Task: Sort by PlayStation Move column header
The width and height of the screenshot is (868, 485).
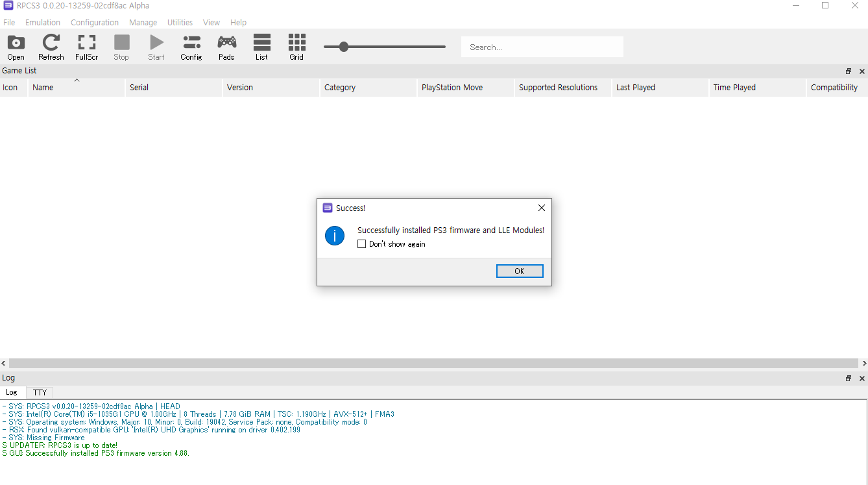Action: (x=466, y=87)
